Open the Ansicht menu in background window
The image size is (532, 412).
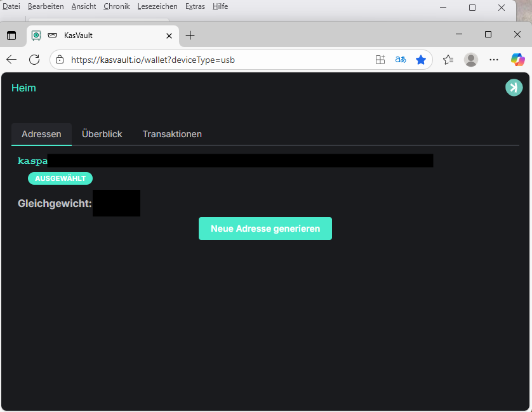coord(83,6)
